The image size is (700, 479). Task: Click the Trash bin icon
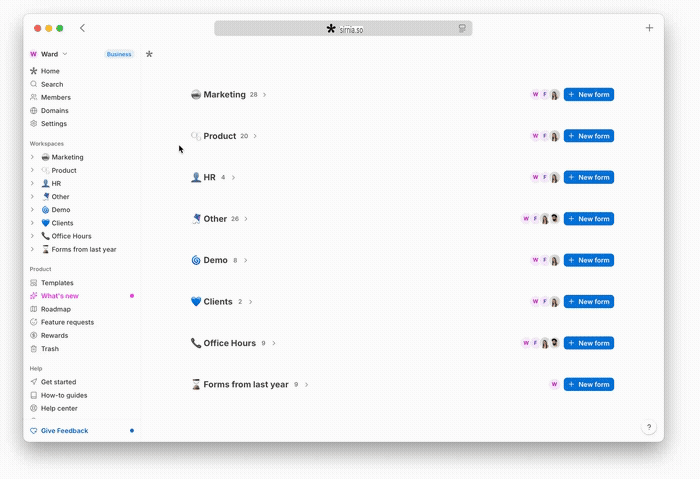33,349
